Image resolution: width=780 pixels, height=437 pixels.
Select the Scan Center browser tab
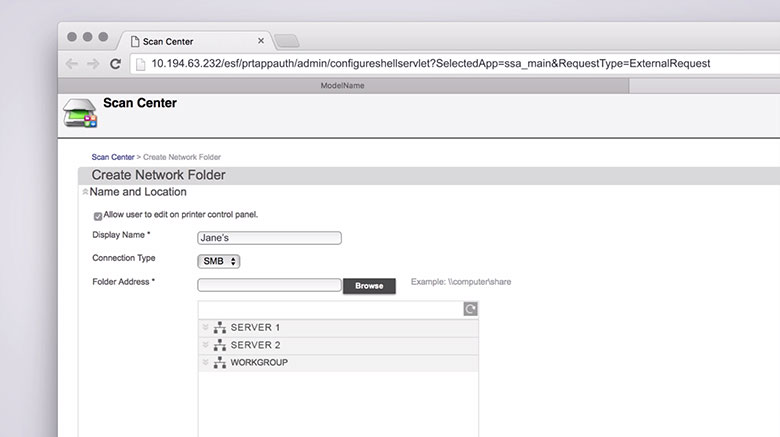coord(190,41)
